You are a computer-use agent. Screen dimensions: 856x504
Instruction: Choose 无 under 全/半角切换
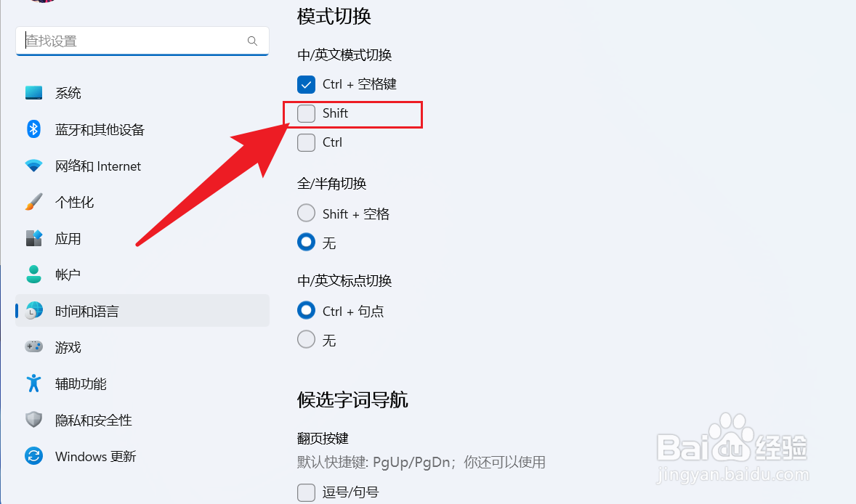tap(306, 242)
